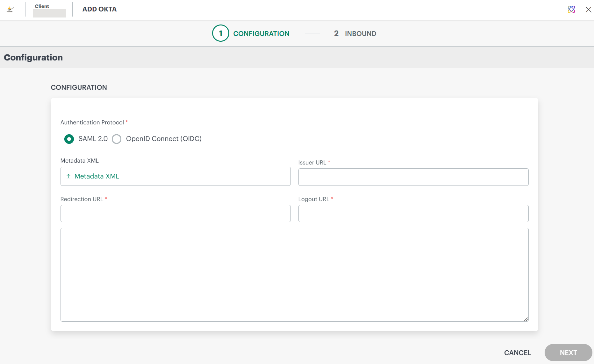Click the CONFIGURATION step label
Viewport: 594px width, 364px height.
pos(261,33)
